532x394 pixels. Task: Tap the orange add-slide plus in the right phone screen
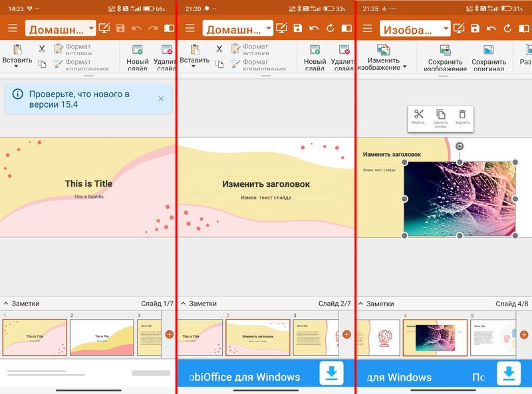point(524,335)
